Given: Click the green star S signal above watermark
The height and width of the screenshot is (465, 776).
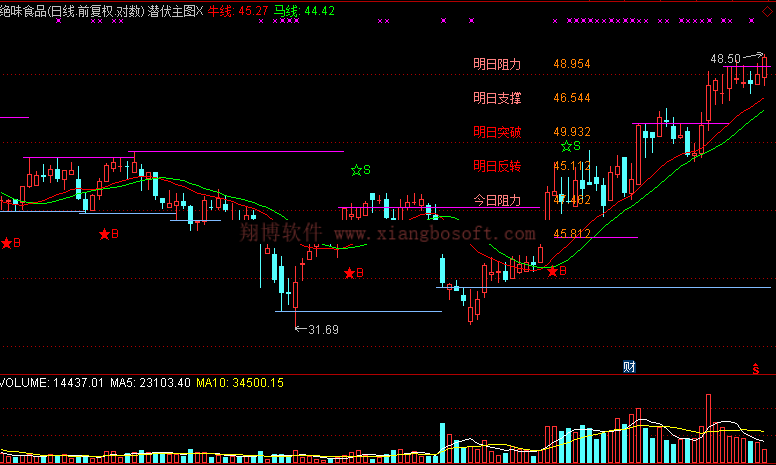Looking at the screenshot, I should click(x=360, y=170).
